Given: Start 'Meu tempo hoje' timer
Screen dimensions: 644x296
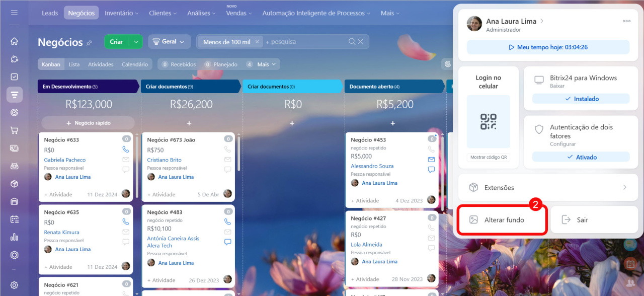Looking at the screenshot, I should (548, 47).
